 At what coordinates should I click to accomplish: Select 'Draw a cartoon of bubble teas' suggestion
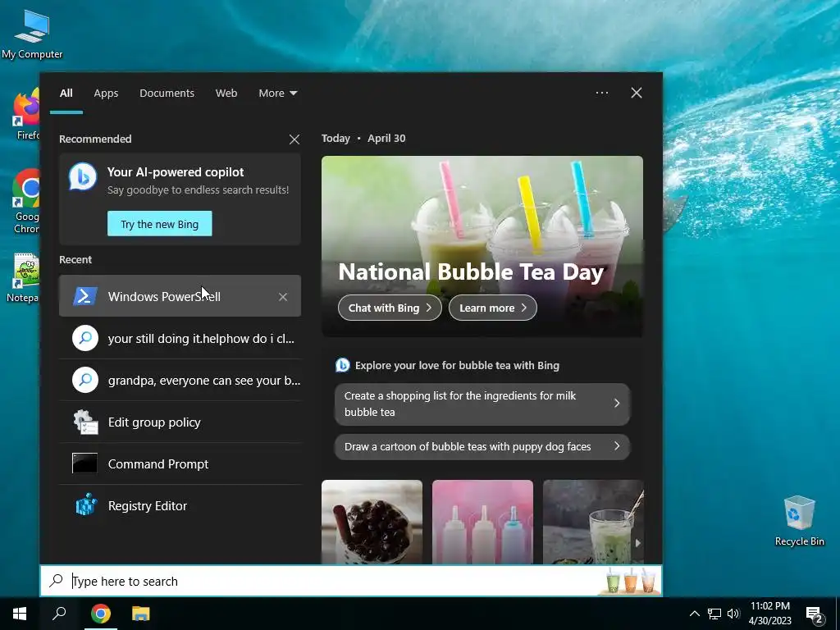(482, 446)
